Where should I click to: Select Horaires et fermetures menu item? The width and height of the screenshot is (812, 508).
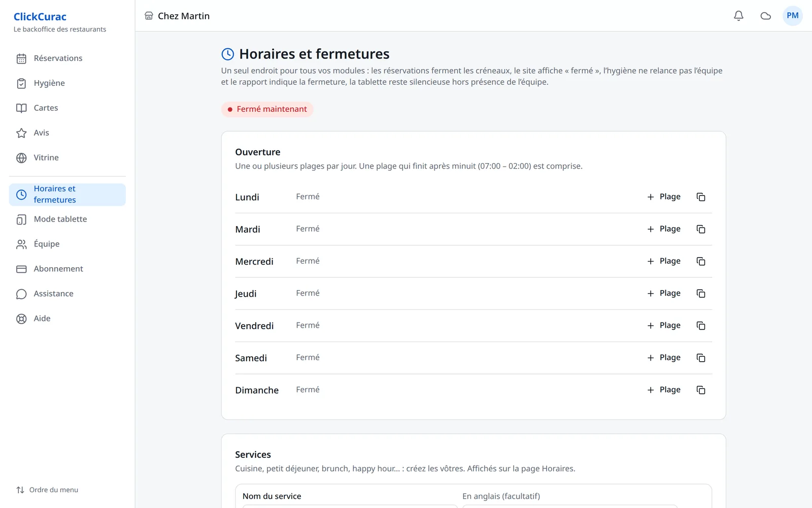pos(67,195)
